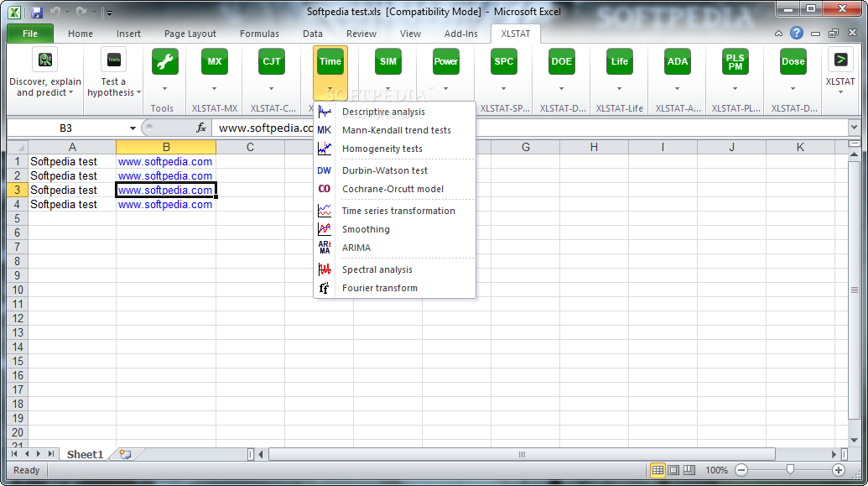Expand the Discover, explain and predict dropdown arrow
The height and width of the screenshot is (486, 868).
(70, 92)
